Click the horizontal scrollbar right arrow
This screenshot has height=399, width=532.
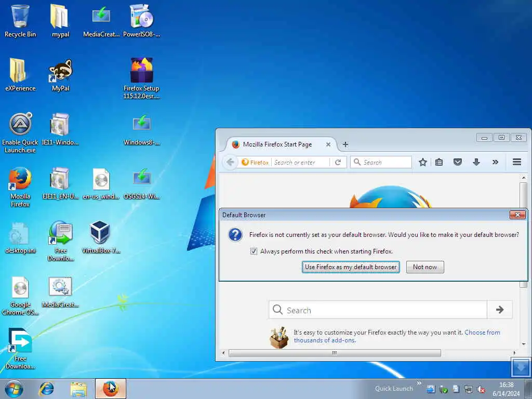(x=514, y=353)
